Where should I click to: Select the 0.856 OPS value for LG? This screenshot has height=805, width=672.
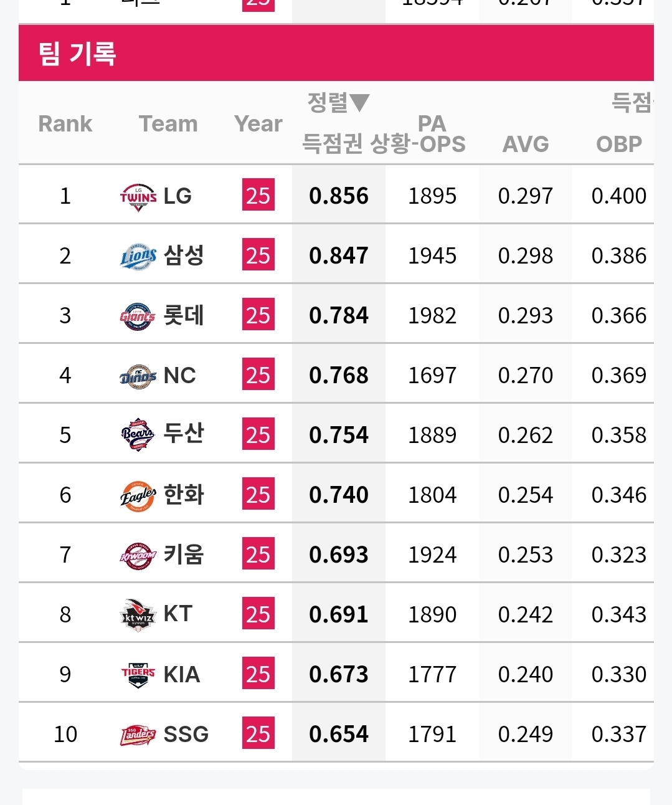click(339, 196)
